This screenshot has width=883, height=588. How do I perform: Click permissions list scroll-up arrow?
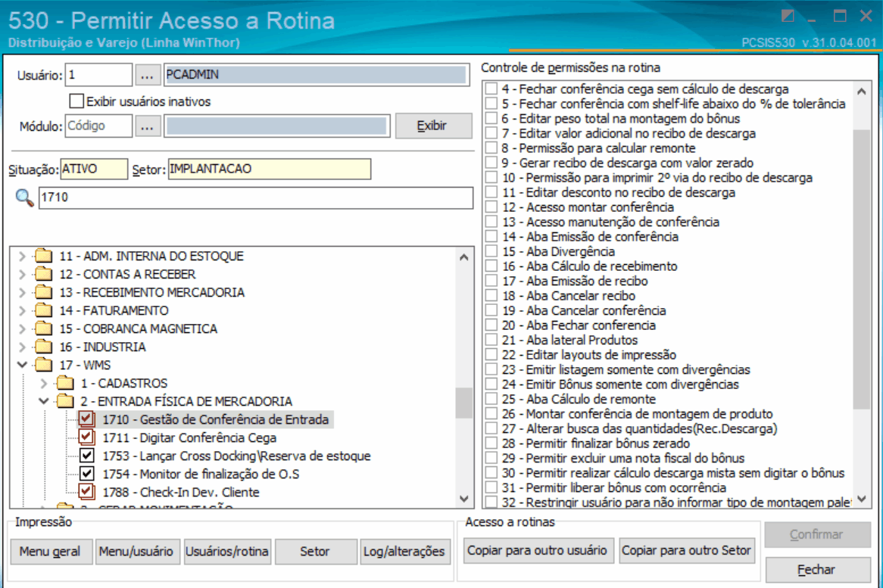point(862,91)
